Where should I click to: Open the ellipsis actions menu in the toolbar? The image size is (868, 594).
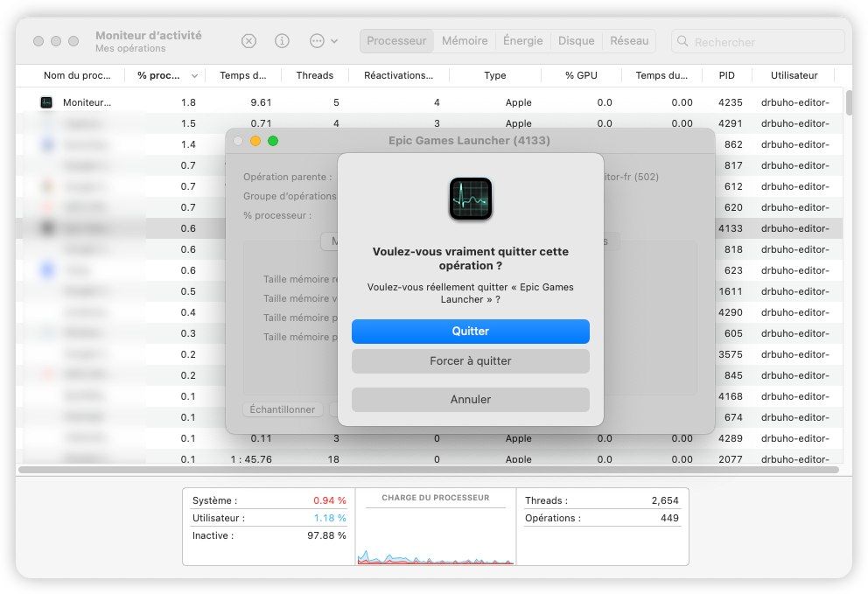(x=323, y=41)
